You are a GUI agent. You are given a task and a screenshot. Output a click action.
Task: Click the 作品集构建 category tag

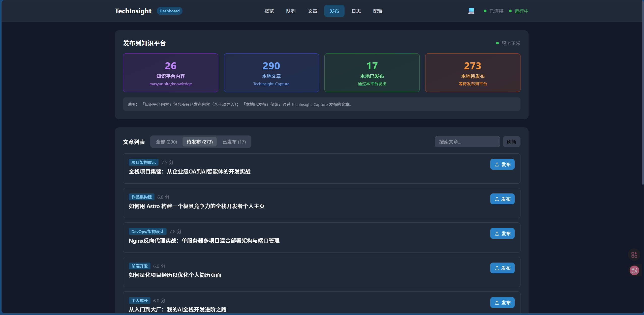click(x=141, y=197)
